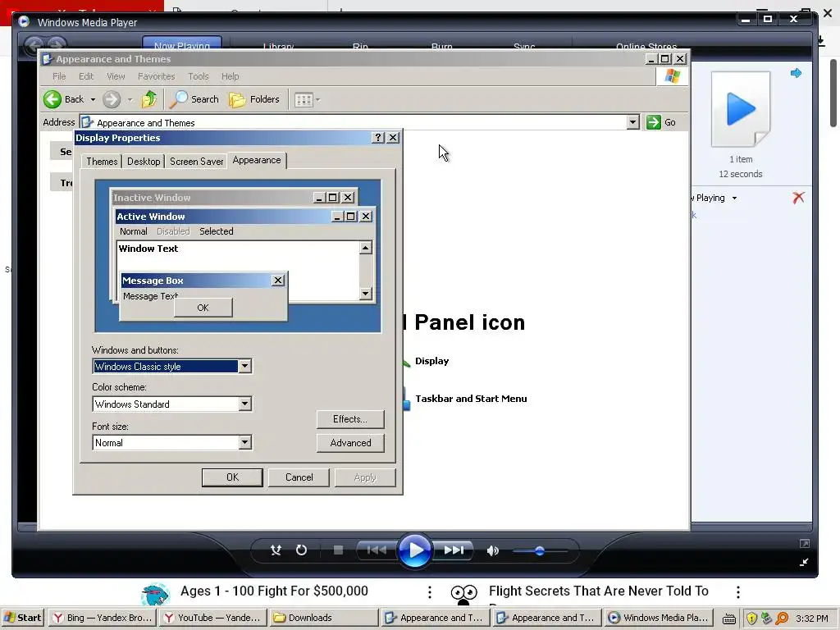Click the OK button in preview Message Box
Image resolution: width=840 pixels, height=630 pixels.
203,308
